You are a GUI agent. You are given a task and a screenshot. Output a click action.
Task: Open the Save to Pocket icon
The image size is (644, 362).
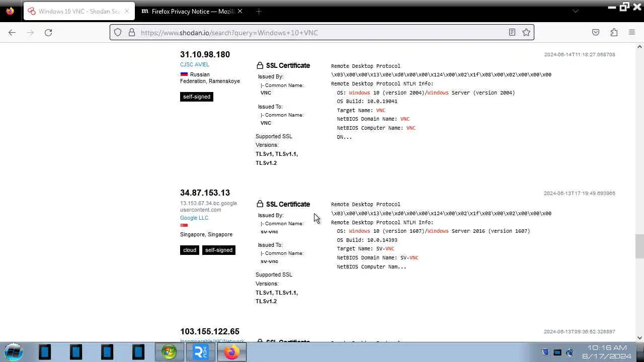click(x=596, y=32)
